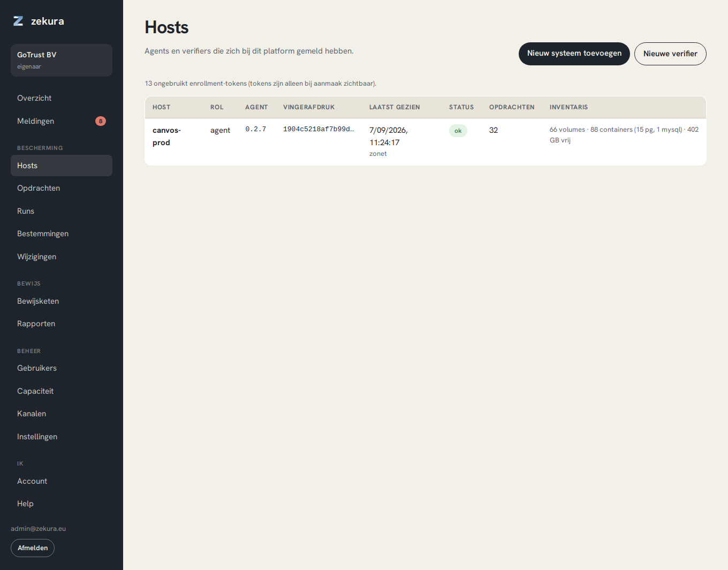Image resolution: width=728 pixels, height=570 pixels.
Task: Click the 'agent' role cell
Action: tap(220, 130)
